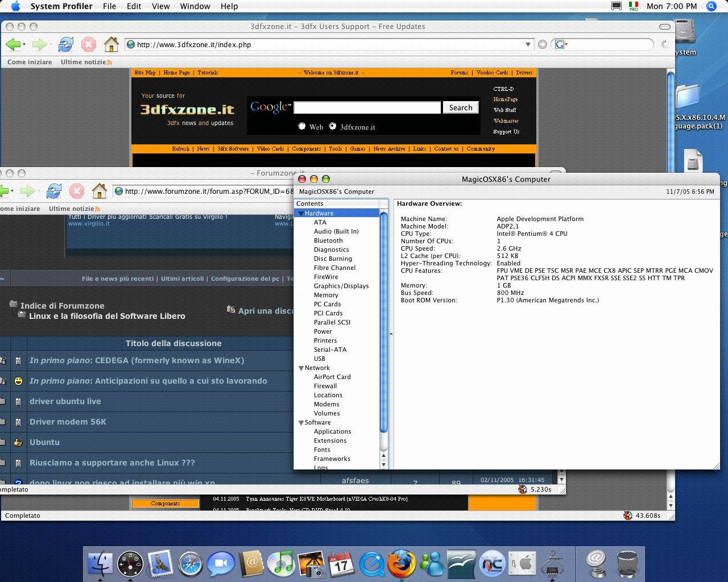Switch to Firefox in the dock
Viewport: 728px width, 582px height.
point(402,564)
